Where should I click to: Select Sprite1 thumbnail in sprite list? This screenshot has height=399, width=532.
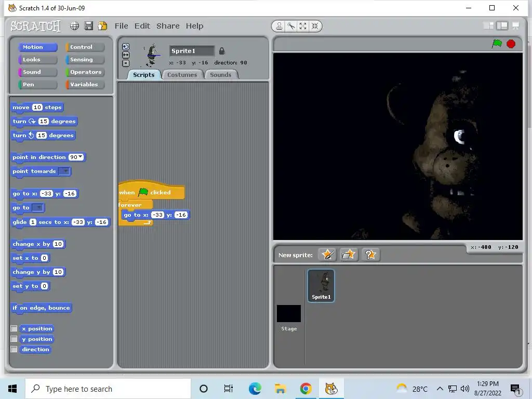click(x=321, y=285)
